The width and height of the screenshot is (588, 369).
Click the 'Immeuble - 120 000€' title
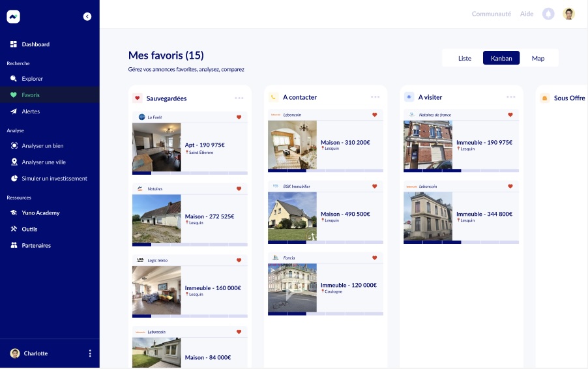pyautogui.click(x=348, y=286)
